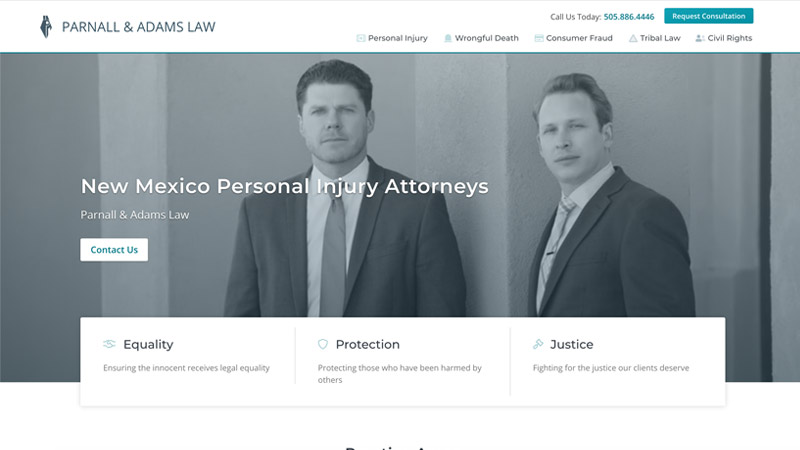The width and height of the screenshot is (800, 450).
Task: Click the Contact Us button
Action: pos(114,250)
